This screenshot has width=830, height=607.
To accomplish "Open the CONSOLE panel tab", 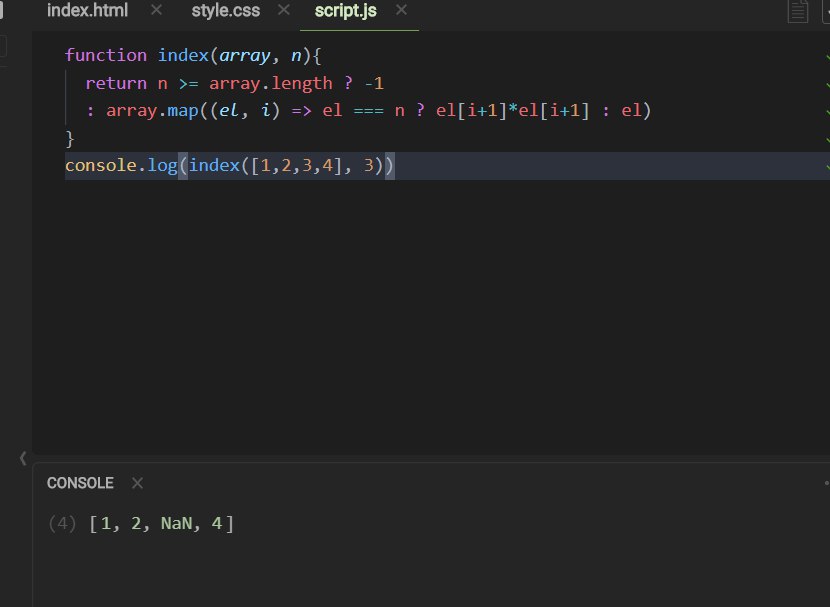I will [x=80, y=483].
